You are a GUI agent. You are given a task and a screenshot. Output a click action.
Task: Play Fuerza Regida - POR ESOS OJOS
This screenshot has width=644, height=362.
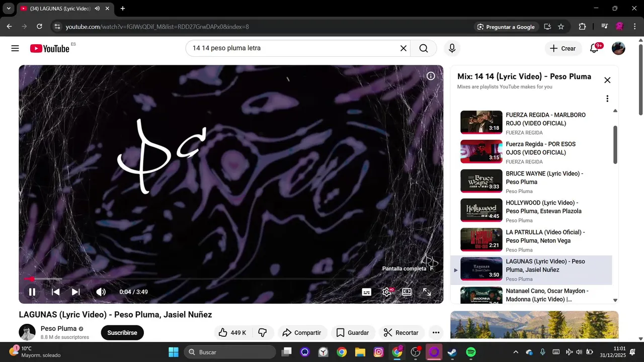[531, 152]
